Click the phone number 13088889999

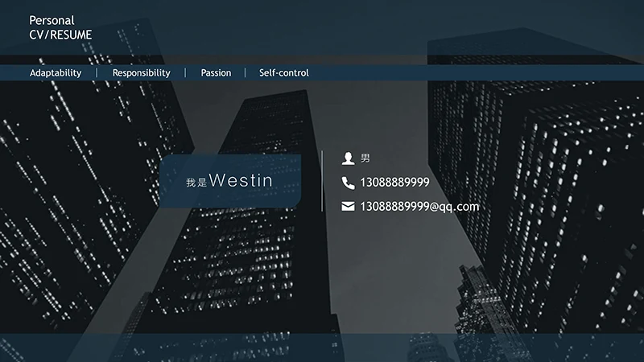[x=394, y=183]
